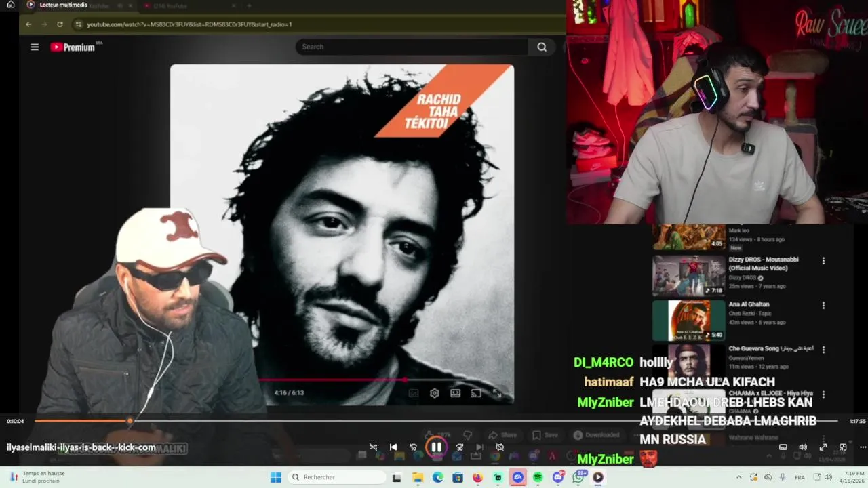The image size is (868, 488).
Task: Toggle repeat mode in the media player
Action: 500,447
